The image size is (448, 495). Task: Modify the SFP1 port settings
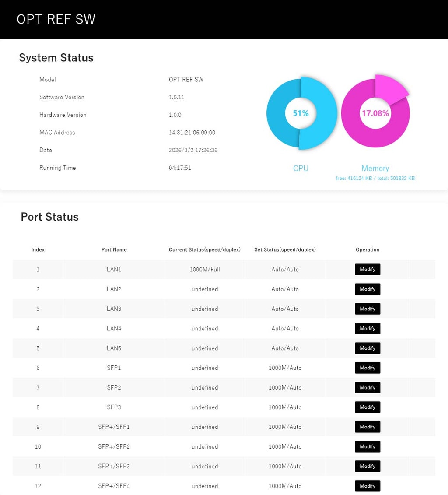367,368
